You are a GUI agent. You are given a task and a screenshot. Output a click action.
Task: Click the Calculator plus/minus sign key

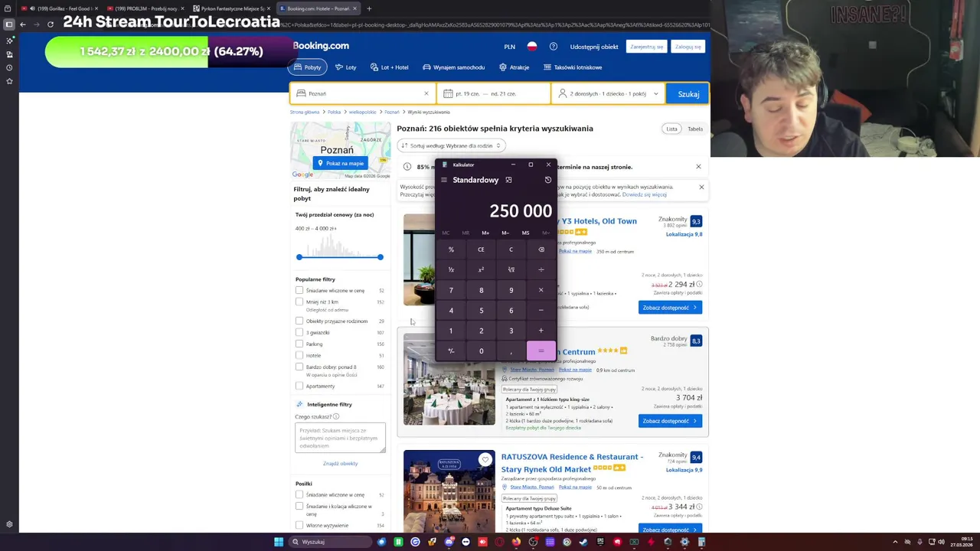point(451,351)
